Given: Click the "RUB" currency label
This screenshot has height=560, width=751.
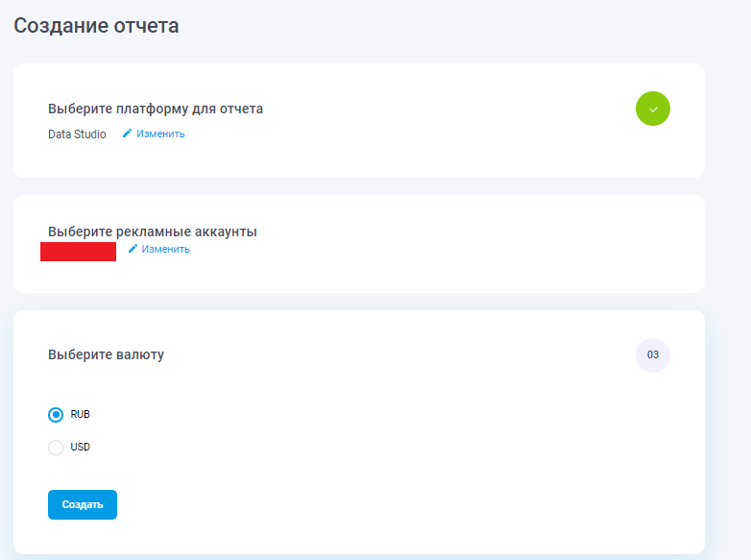Looking at the screenshot, I should 81,414.
